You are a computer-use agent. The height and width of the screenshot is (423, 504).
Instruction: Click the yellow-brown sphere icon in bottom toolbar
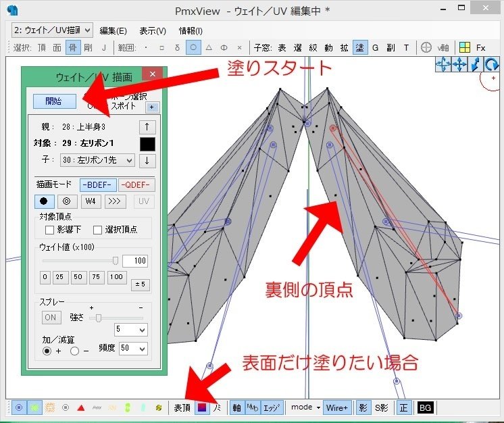(159, 408)
